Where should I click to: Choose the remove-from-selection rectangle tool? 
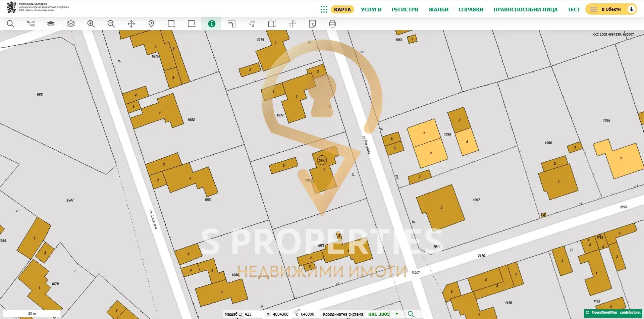[x=192, y=24]
